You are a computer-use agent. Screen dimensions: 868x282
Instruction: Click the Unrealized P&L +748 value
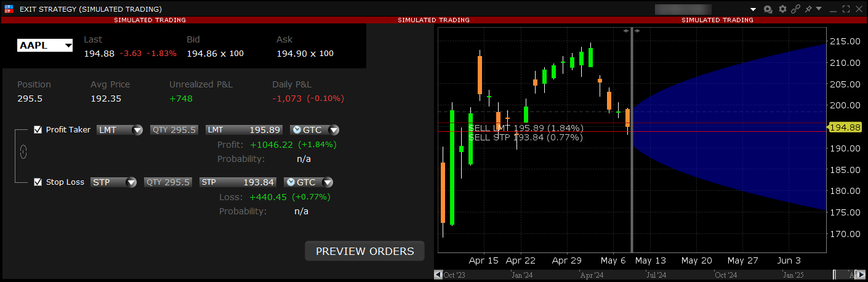[181, 99]
